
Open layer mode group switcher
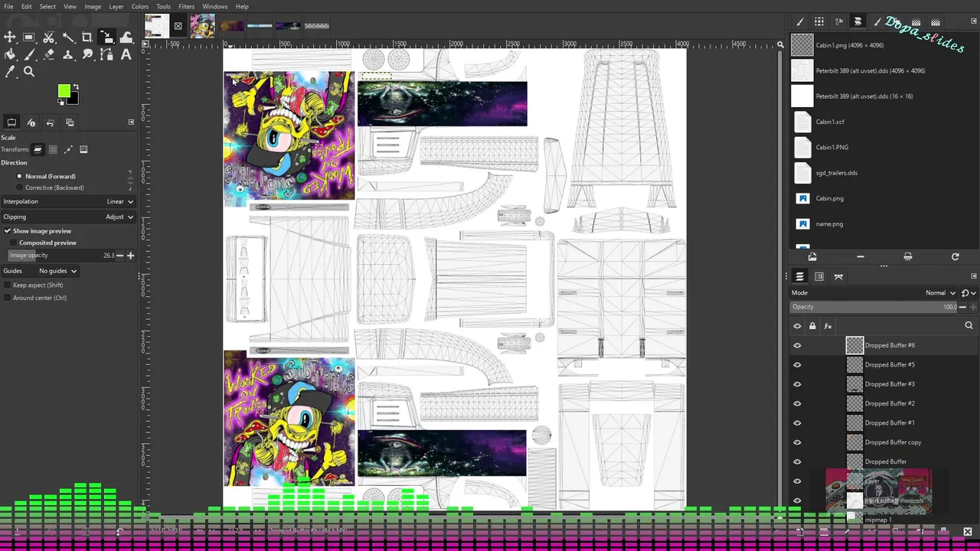pos(968,293)
